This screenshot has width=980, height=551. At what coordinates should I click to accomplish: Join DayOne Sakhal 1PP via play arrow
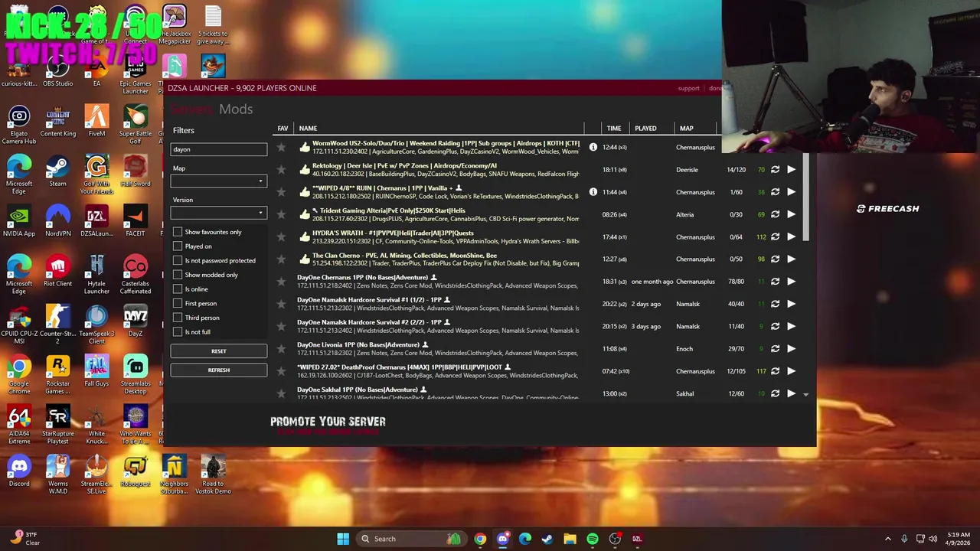[791, 393]
